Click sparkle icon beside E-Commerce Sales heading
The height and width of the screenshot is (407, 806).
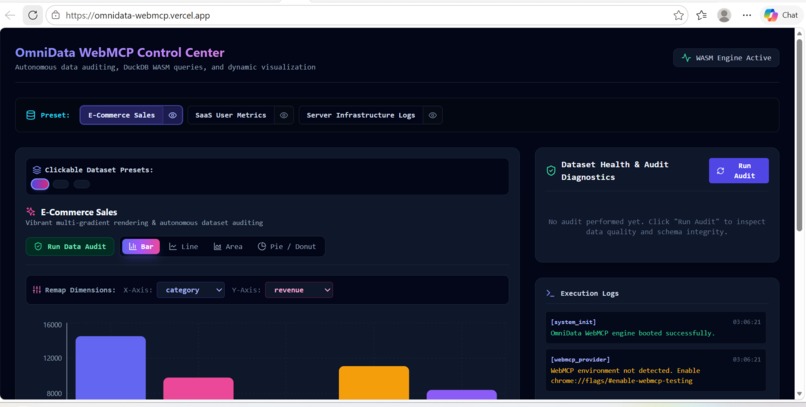coord(31,212)
